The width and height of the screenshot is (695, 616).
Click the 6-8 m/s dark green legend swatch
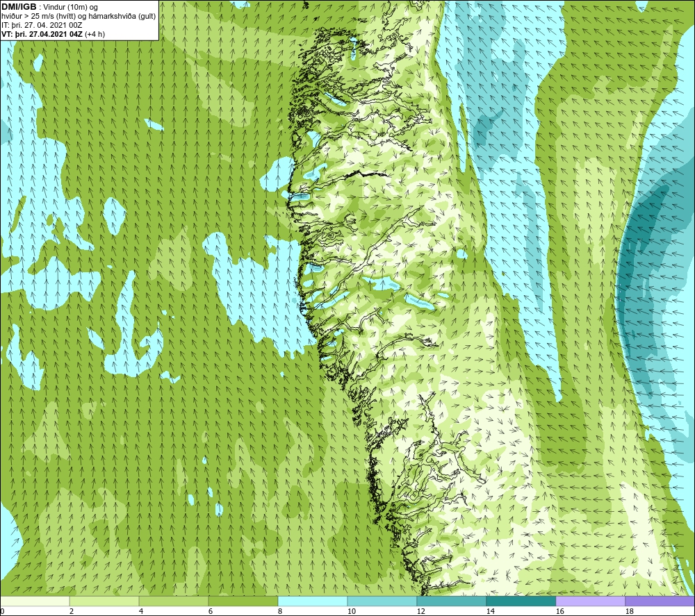243,601
